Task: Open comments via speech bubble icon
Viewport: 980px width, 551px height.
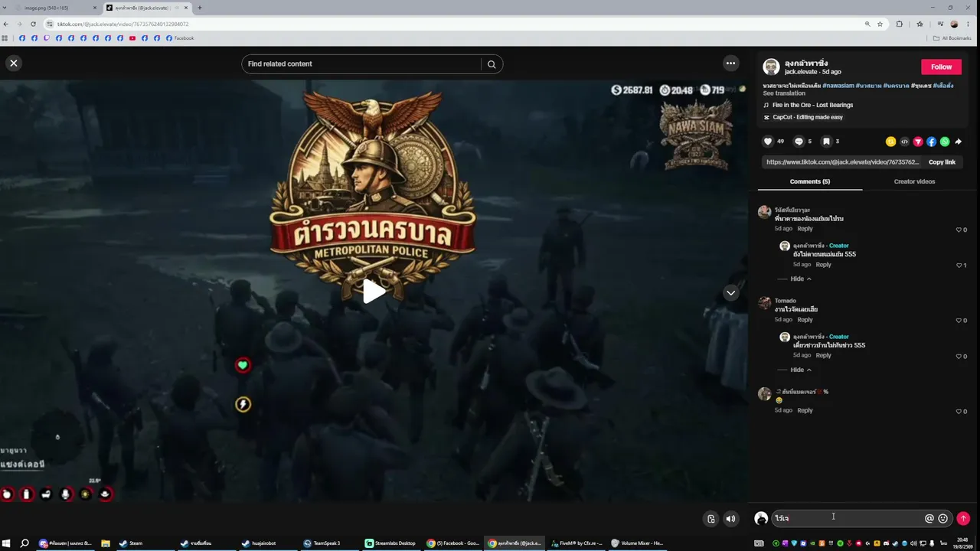Action: [799, 142]
